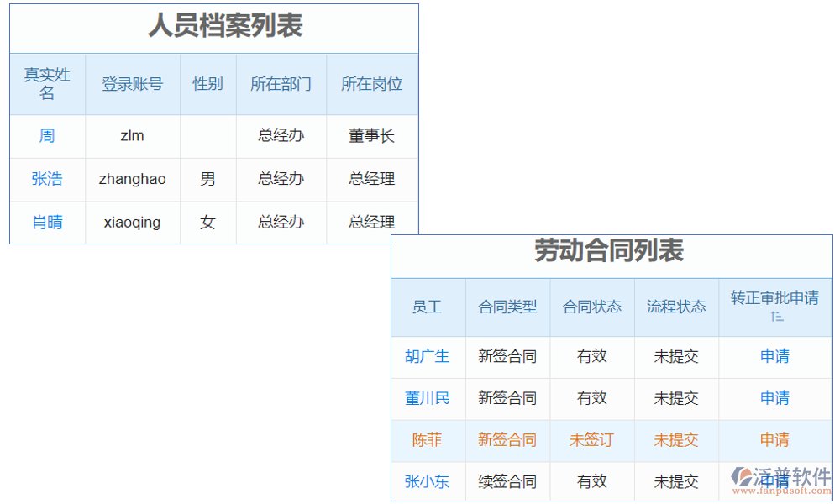Open 张浩 personnel record link
Screen dimensions: 840x504
click(47, 179)
